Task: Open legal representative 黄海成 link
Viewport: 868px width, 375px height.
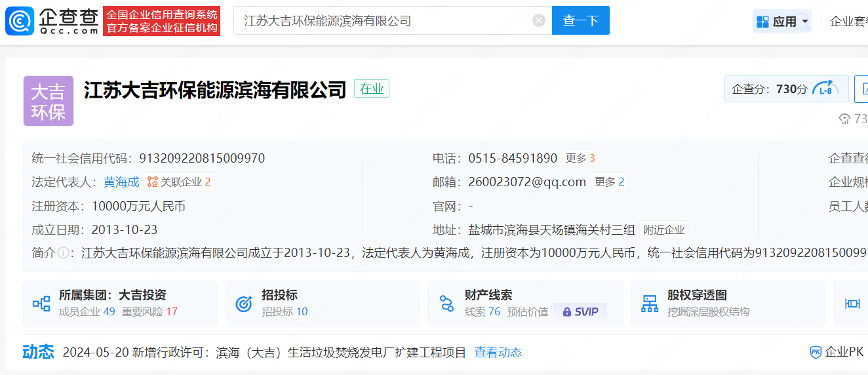Action: click(x=121, y=182)
